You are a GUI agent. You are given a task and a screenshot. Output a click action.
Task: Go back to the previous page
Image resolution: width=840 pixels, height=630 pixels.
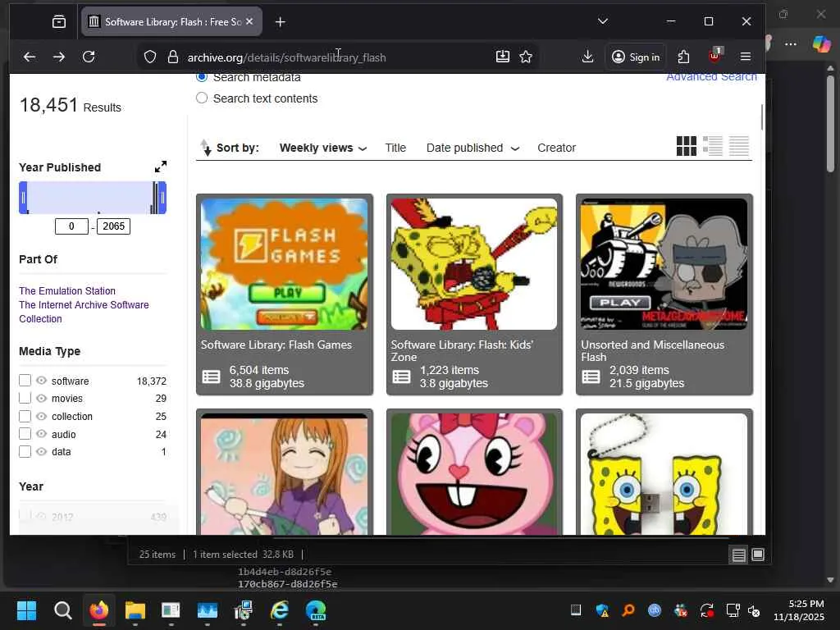point(30,57)
